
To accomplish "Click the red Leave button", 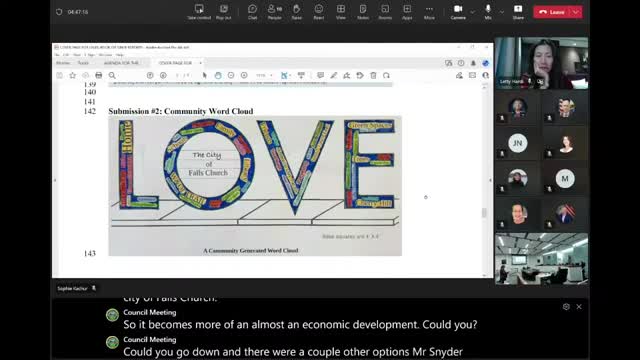I will (x=551, y=12).
